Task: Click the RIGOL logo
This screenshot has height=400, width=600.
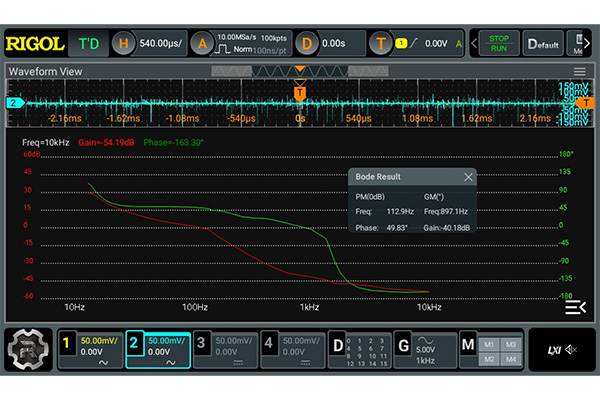Action: click(35, 44)
